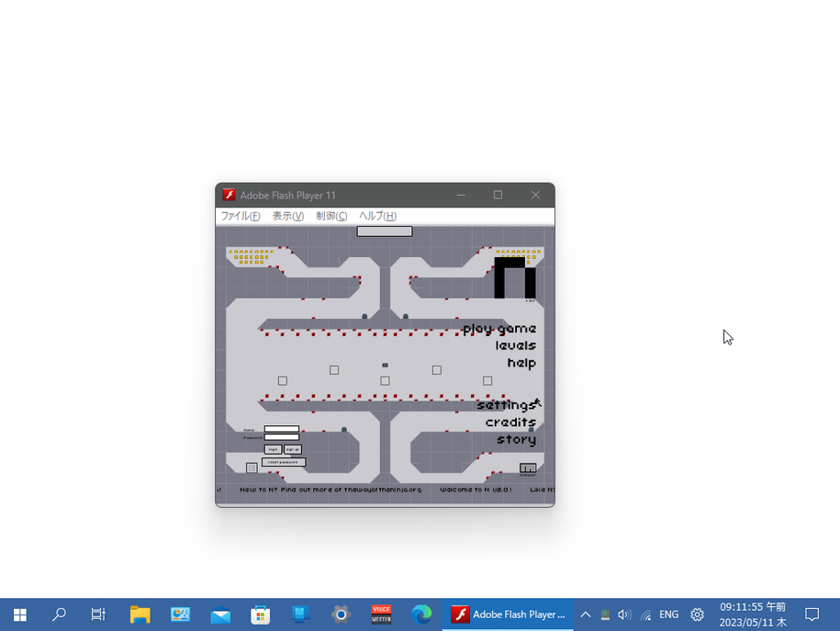Open the story menu entry
The width and height of the screenshot is (840, 631).
pos(517,440)
